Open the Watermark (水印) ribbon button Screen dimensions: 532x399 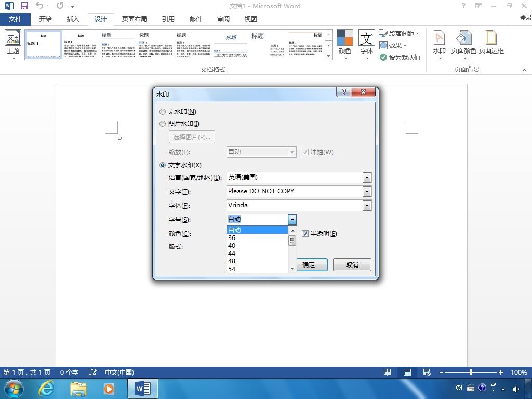440,45
